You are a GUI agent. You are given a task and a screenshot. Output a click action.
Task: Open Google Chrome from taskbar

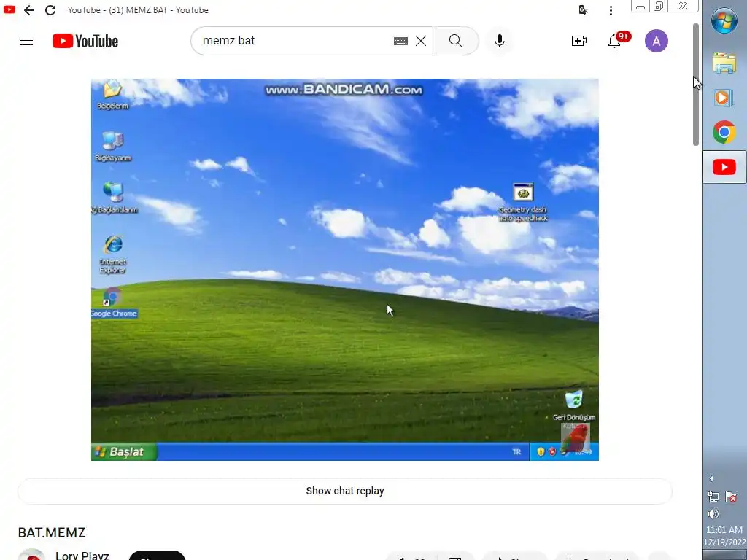[x=724, y=132]
